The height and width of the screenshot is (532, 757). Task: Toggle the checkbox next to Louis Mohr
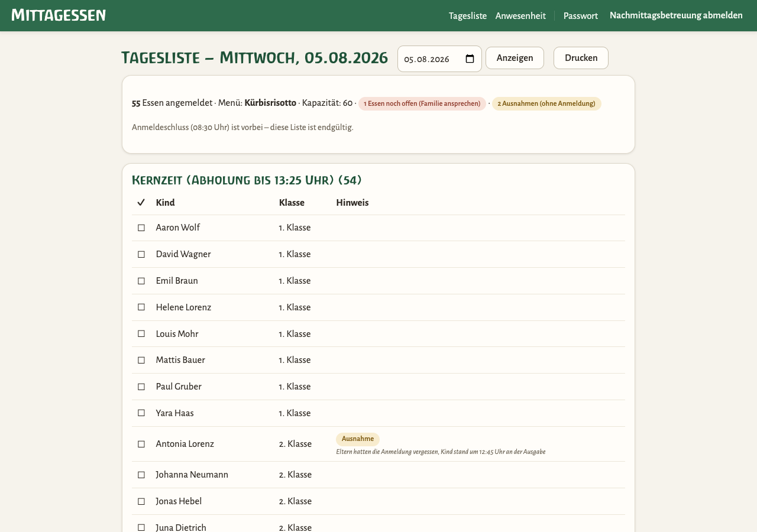click(141, 334)
